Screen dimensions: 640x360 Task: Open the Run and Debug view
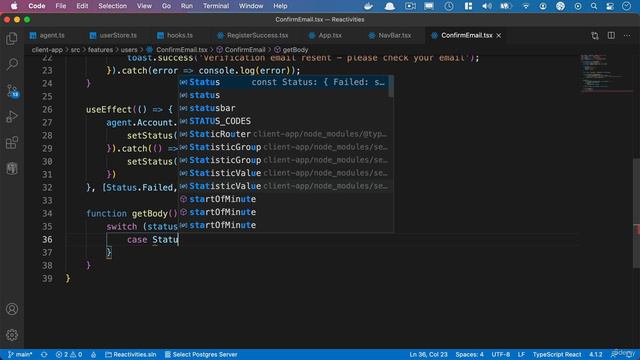[12, 117]
